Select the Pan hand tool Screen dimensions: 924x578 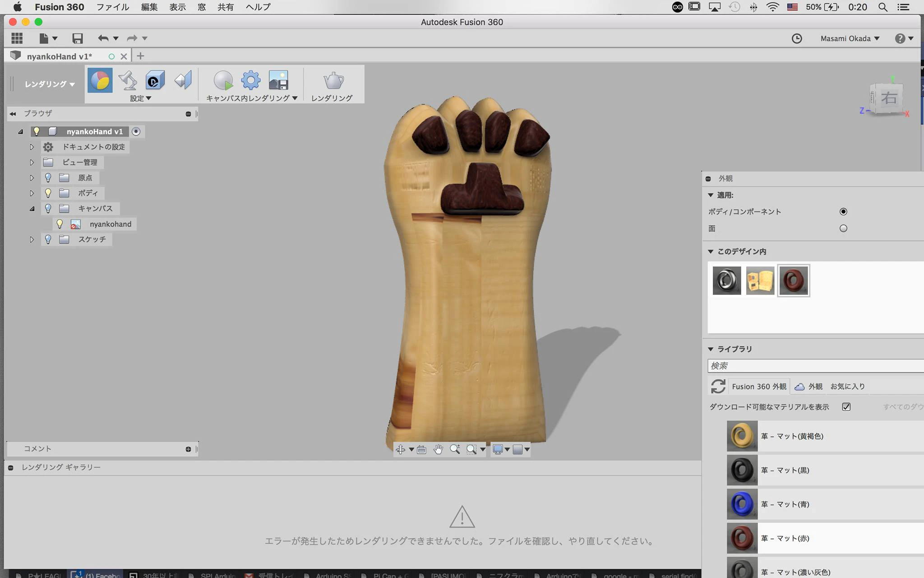(x=438, y=449)
